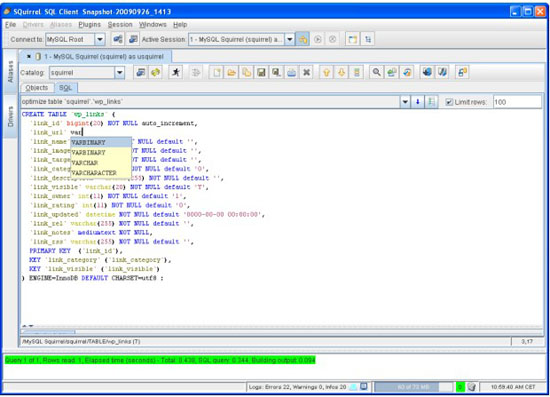Click the green list icon left of Limit rows
Viewport: 550px width, 397px height.
coord(431,102)
